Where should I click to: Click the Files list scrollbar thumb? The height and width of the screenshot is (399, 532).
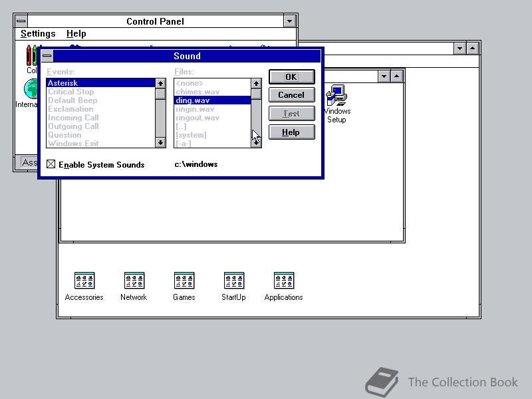pos(256,94)
